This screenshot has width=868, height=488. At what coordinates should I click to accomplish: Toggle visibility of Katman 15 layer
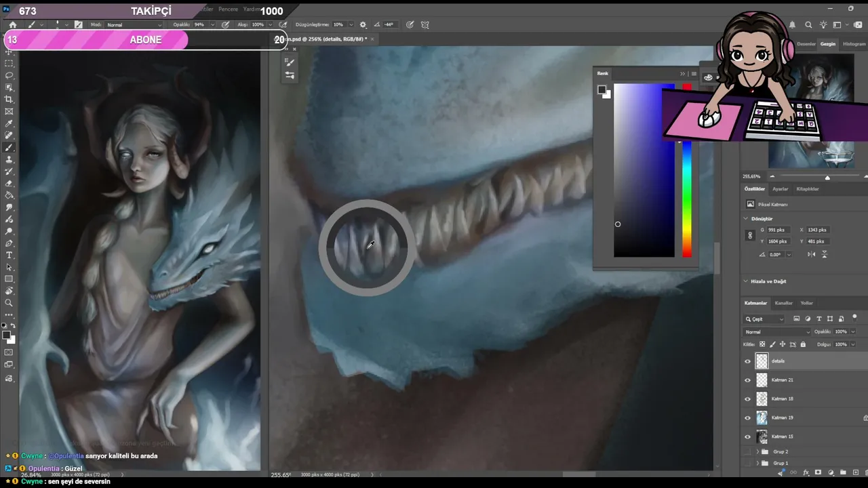[748, 436]
